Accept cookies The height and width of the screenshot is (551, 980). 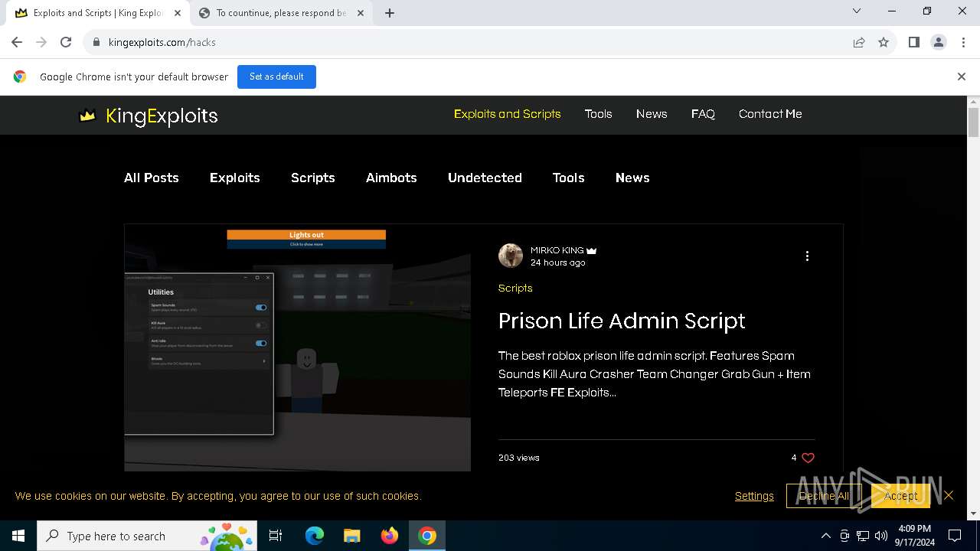[x=900, y=496]
